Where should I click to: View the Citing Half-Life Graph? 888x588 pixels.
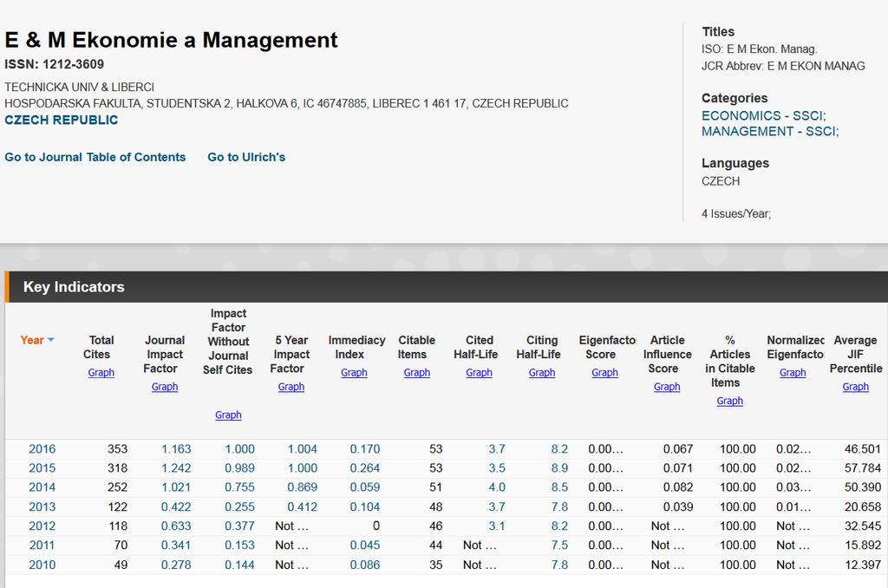[542, 372]
